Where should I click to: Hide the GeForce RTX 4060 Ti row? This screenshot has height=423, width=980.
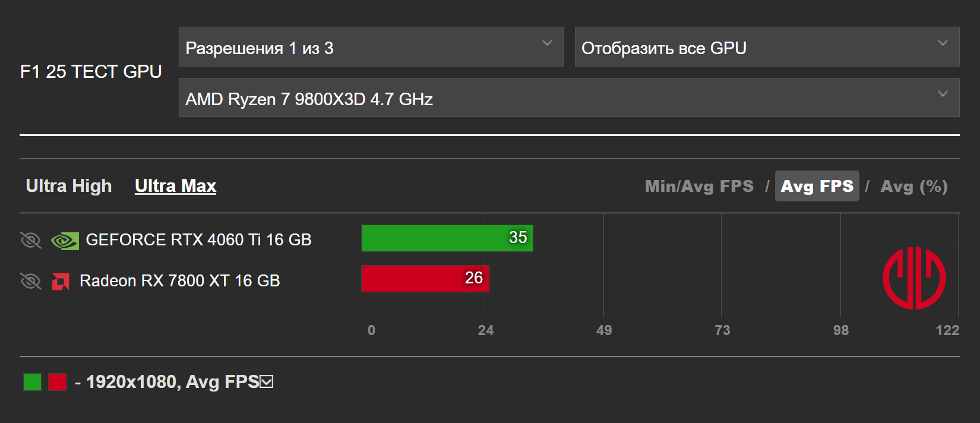(31, 240)
